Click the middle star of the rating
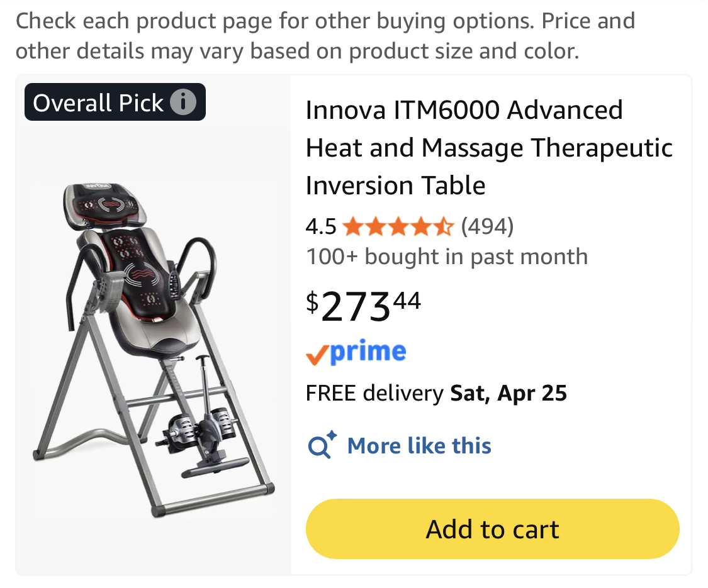Screen dimensions: 708x588 (398, 226)
